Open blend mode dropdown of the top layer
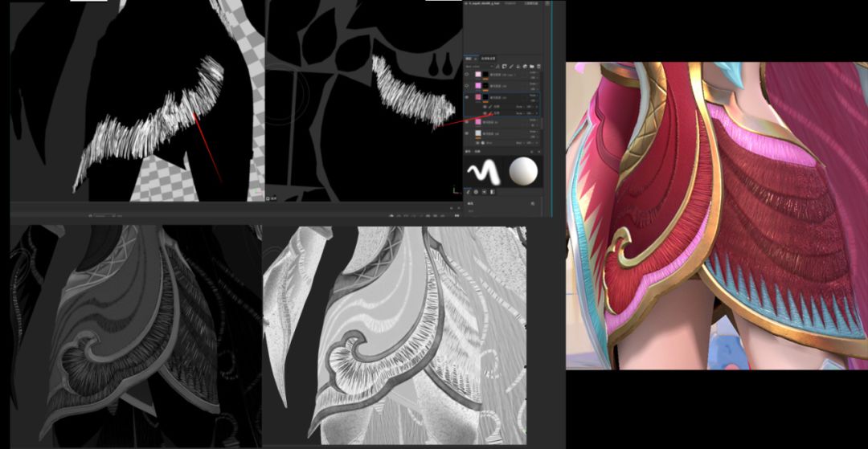This screenshot has width=868, height=449. point(534,72)
